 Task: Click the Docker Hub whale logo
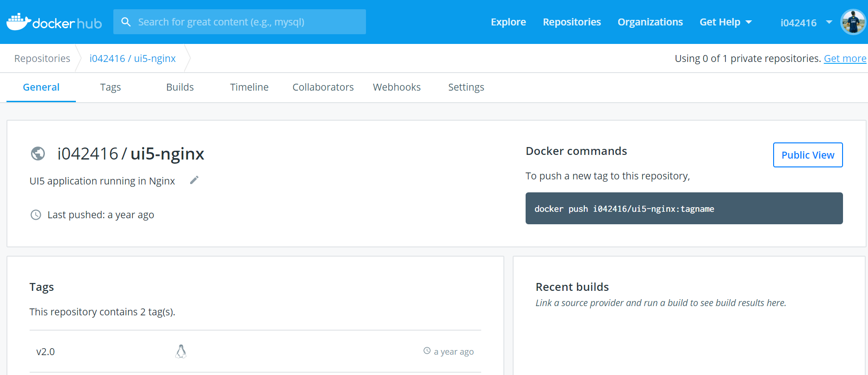54,22
